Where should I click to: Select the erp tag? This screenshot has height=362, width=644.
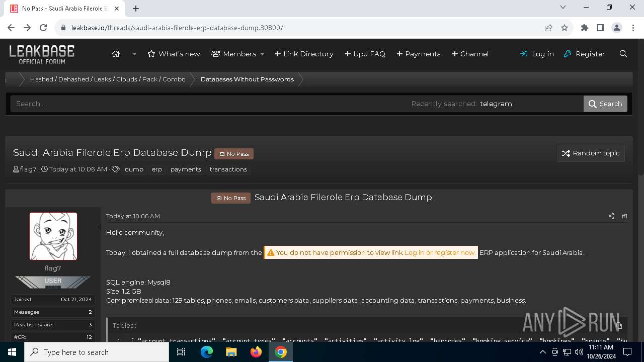point(157,169)
